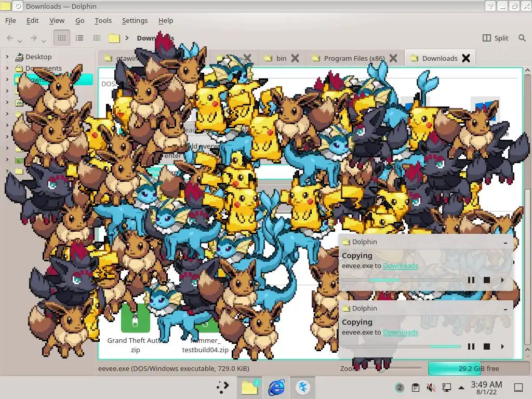This screenshot has width=532, height=399.
Task: Go forward with the right arrow
Action: (33, 38)
